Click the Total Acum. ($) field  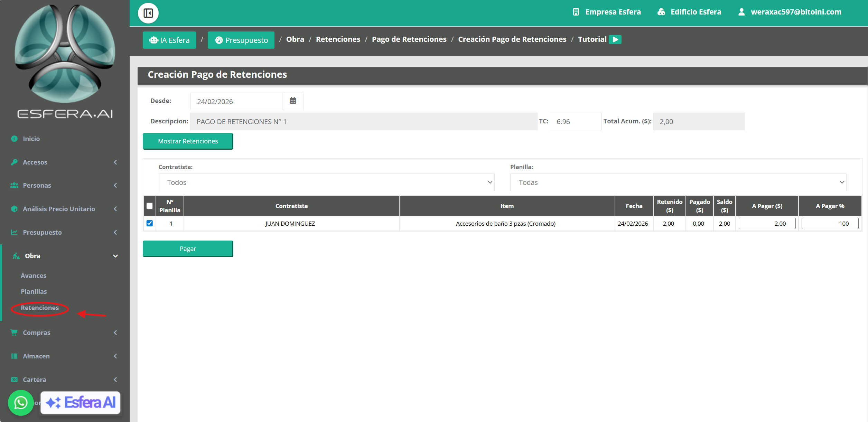699,122
